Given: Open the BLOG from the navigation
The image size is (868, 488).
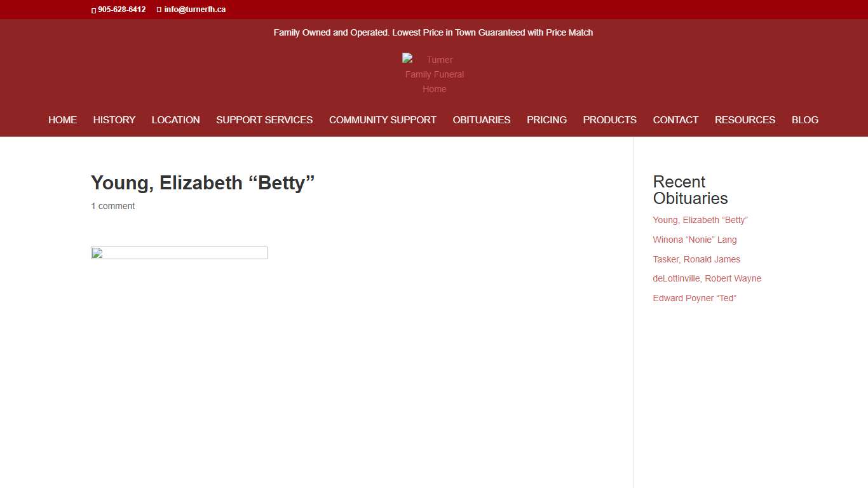Looking at the screenshot, I should click(805, 119).
